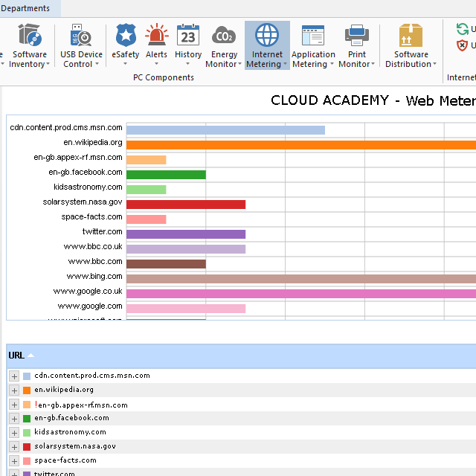This screenshot has width=476, height=476.
Task: Expand the space-facts.com row
Action: [14, 461]
